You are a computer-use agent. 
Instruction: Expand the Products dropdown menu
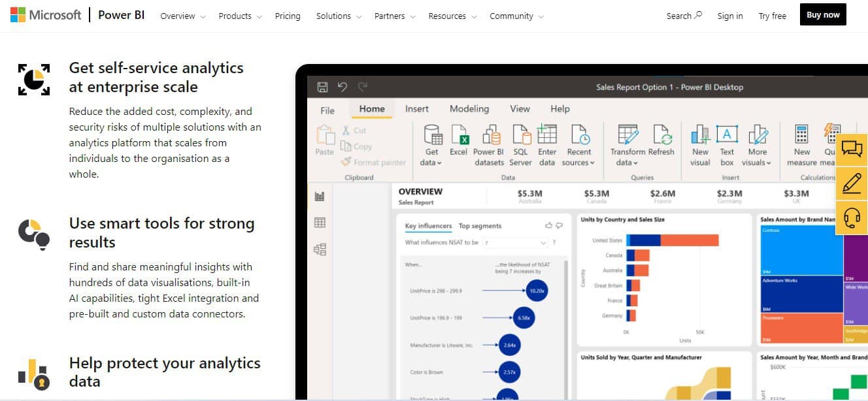[240, 16]
